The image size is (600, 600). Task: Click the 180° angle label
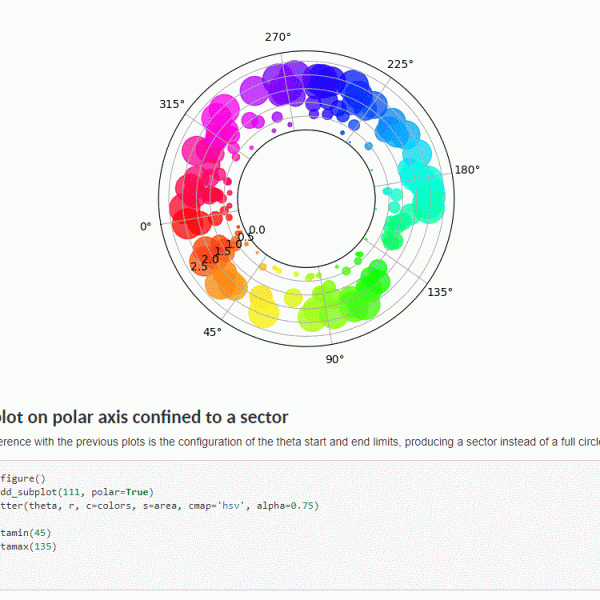tap(466, 170)
